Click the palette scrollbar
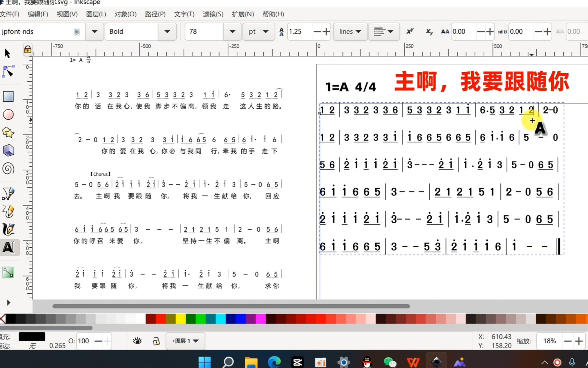This screenshot has width=588, height=368. [x=46, y=328]
